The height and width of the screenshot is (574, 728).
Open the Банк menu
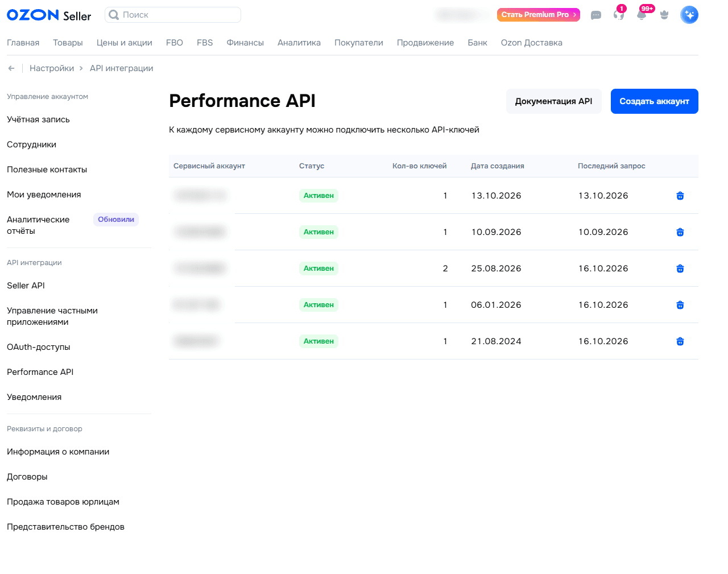pyautogui.click(x=478, y=43)
